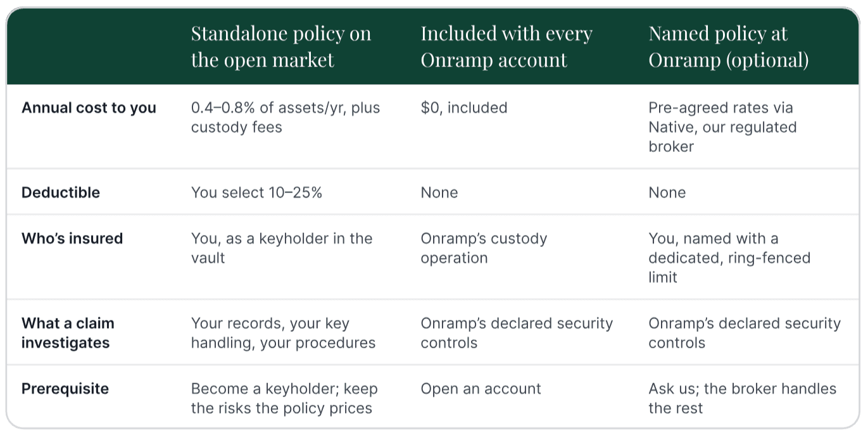Click the 'Onramp's custody operation' cell
Viewport: 868px width, 435px height.
(x=484, y=248)
